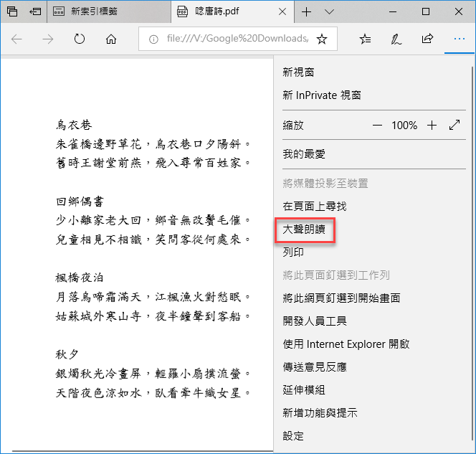Click the poem title 秋夕

click(67, 354)
